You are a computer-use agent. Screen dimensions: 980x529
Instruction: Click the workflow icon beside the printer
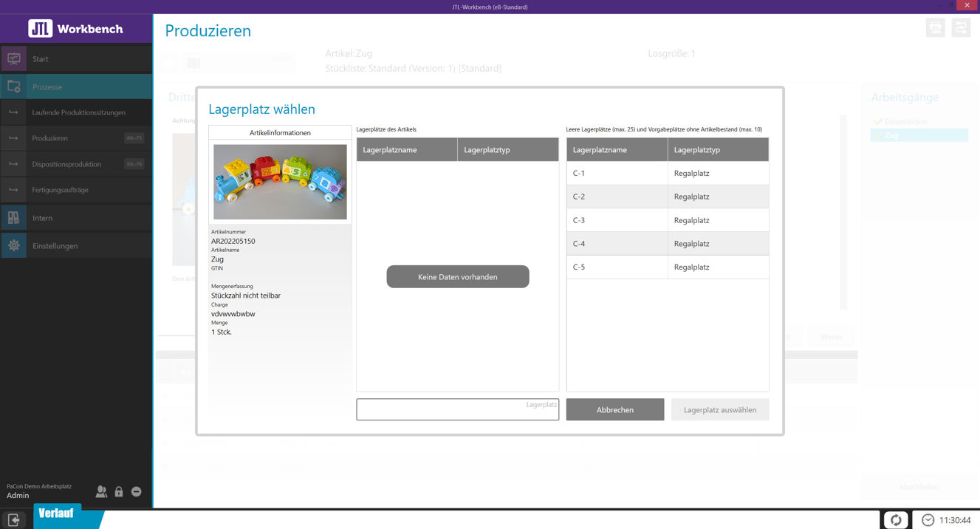(x=961, y=28)
